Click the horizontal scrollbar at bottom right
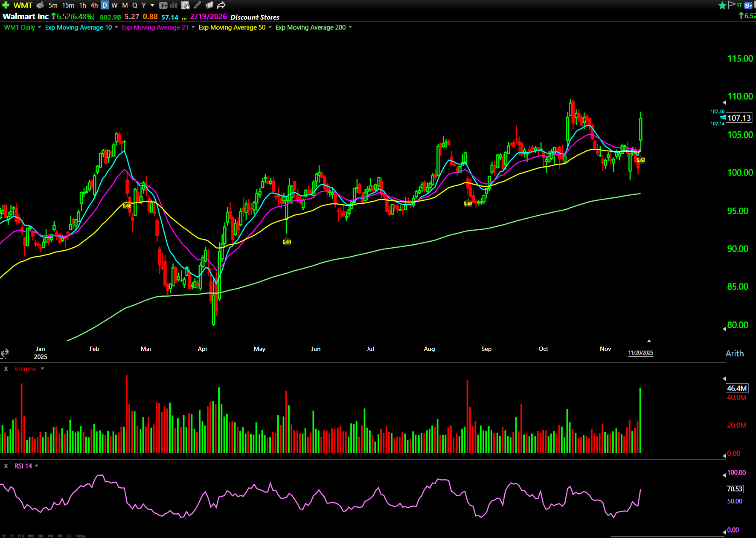756x538 pixels. click(x=668, y=536)
